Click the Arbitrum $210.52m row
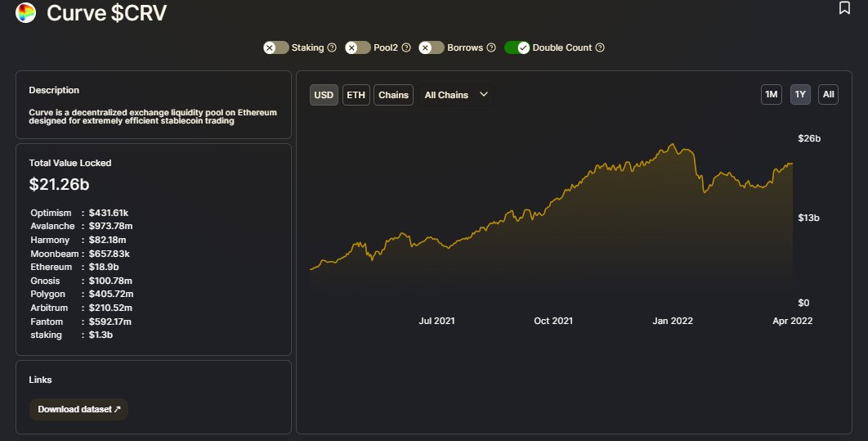Image resolution: width=868 pixels, height=441 pixels. (x=82, y=308)
